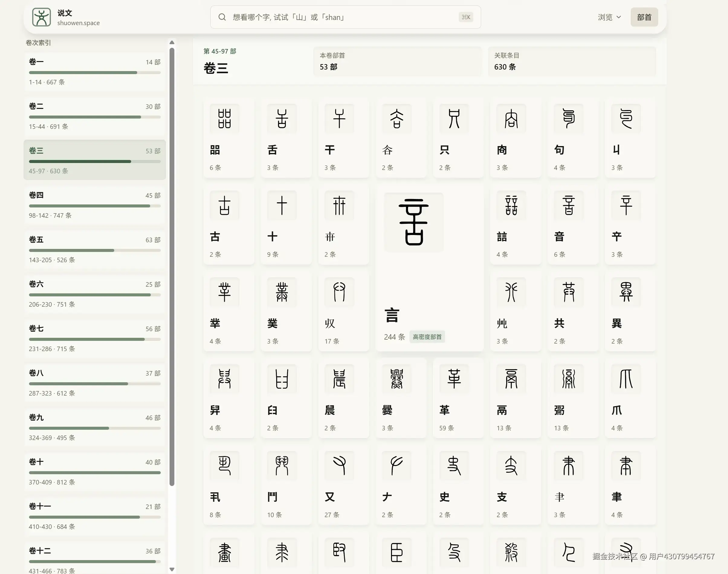
Task: Open the 晨 radical seal glyph
Action: (x=339, y=379)
